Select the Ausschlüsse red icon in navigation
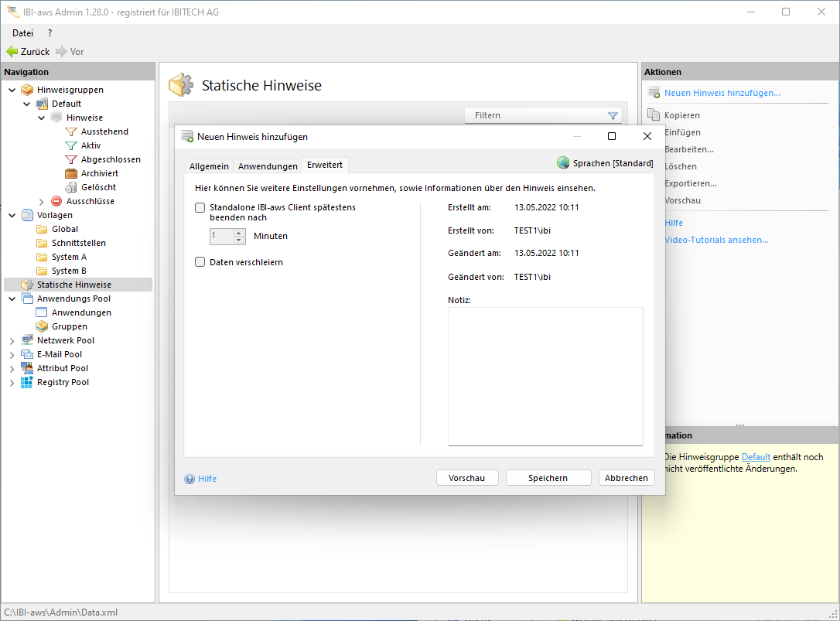 56,201
